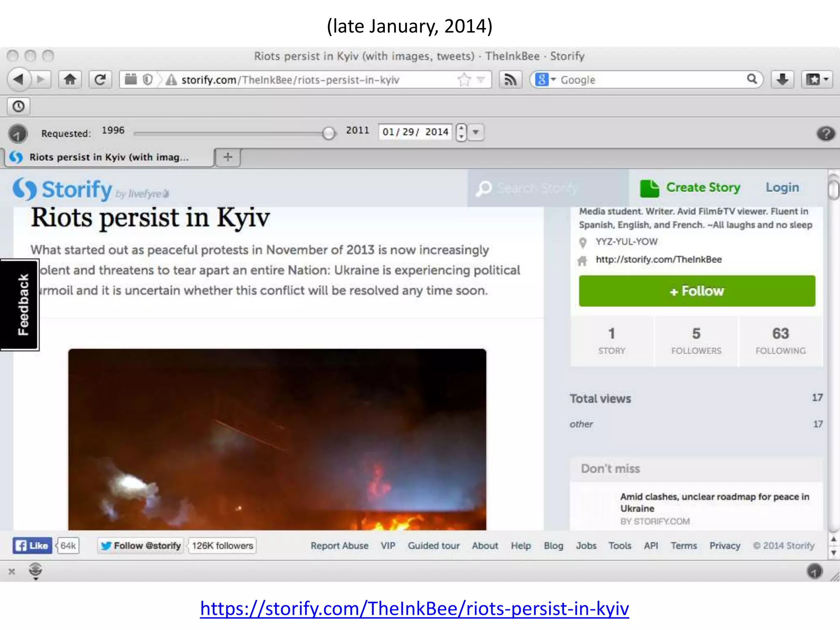840x630 pixels.
Task: Click the 126K followers count bubble
Action: point(222,546)
